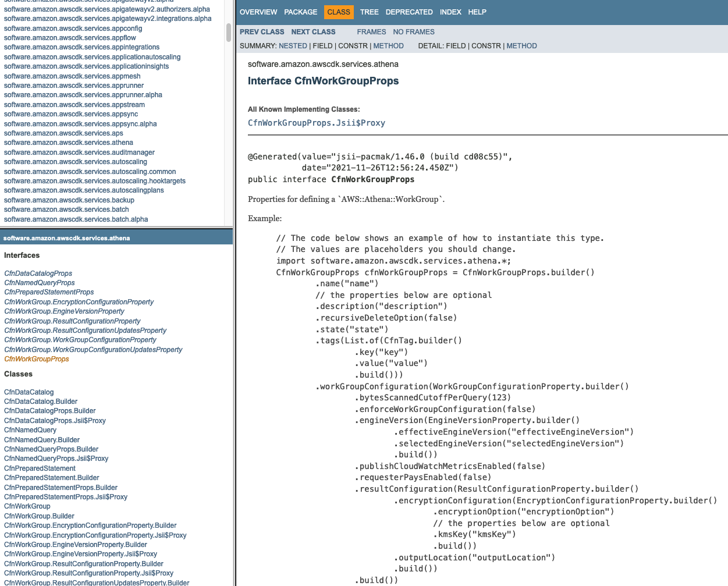Open CfnWorkGroup.ResultConfigurationUpdatesProperty interface
This screenshot has width=728, height=586.
pyautogui.click(x=85, y=331)
